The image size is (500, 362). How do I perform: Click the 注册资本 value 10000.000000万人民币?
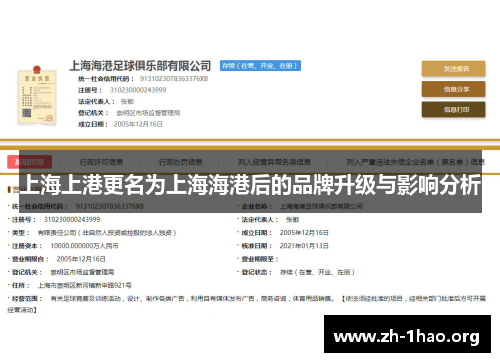(x=84, y=246)
